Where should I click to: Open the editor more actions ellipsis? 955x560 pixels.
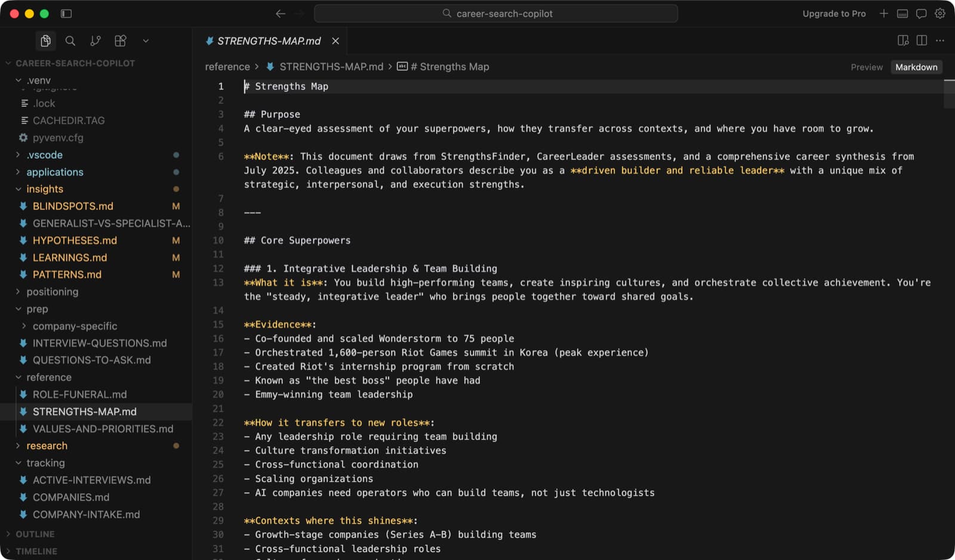tap(940, 41)
